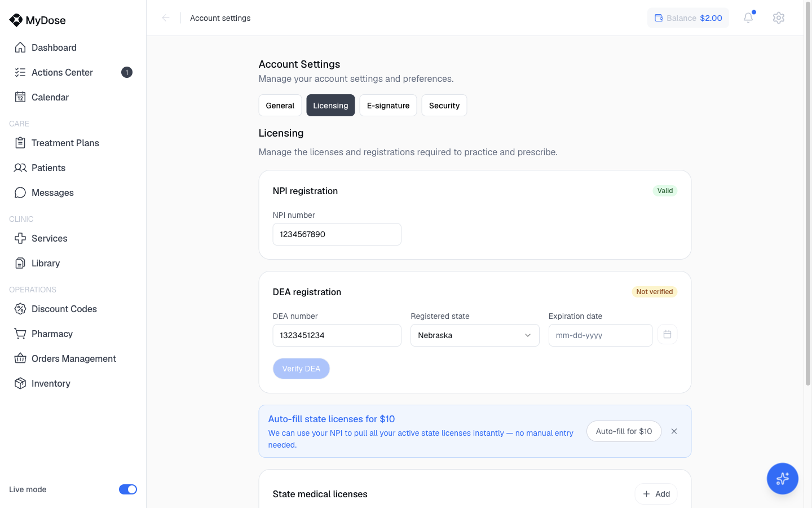Add a state medical license
The image size is (812, 508).
(656, 494)
